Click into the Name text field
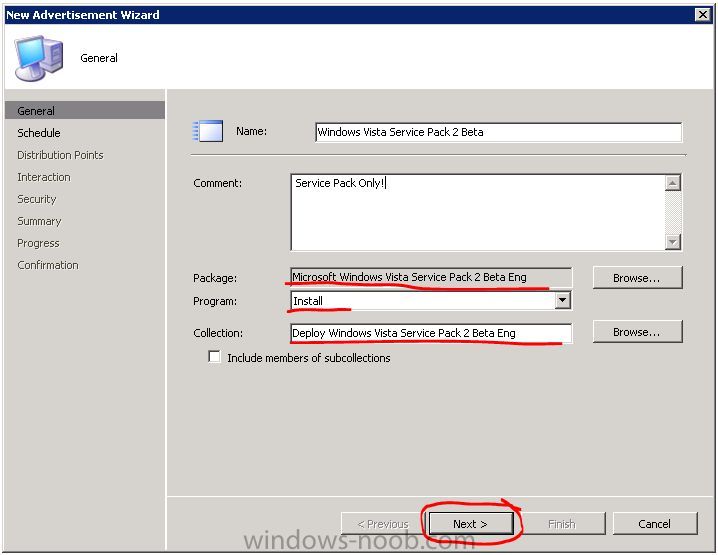 (x=498, y=132)
